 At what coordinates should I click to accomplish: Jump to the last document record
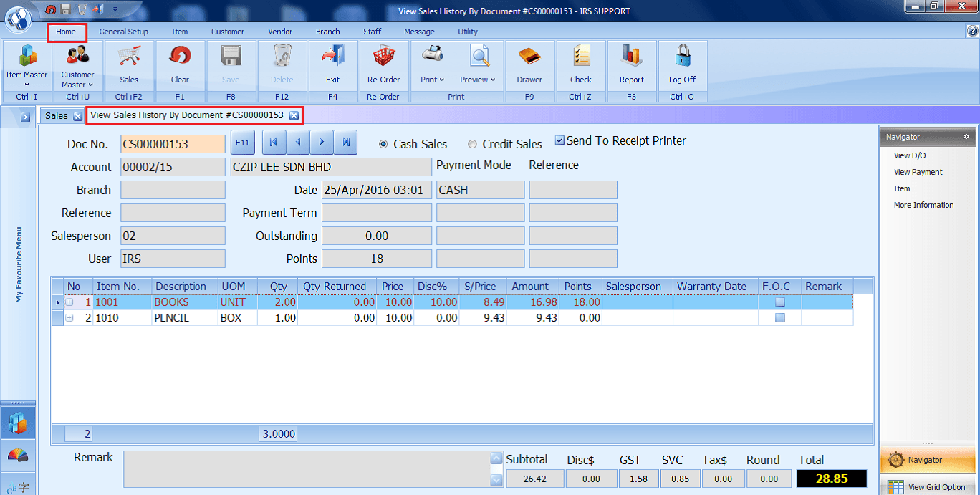[x=345, y=143]
